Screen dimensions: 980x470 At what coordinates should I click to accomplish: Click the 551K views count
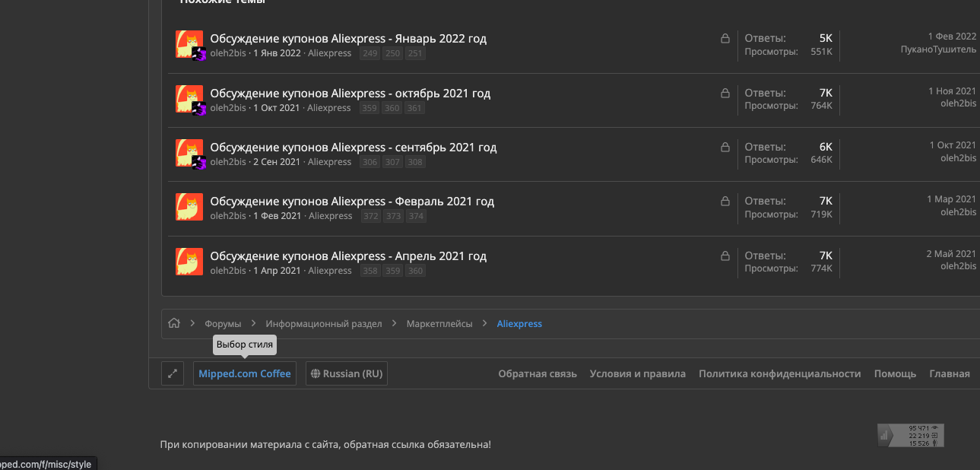821,51
